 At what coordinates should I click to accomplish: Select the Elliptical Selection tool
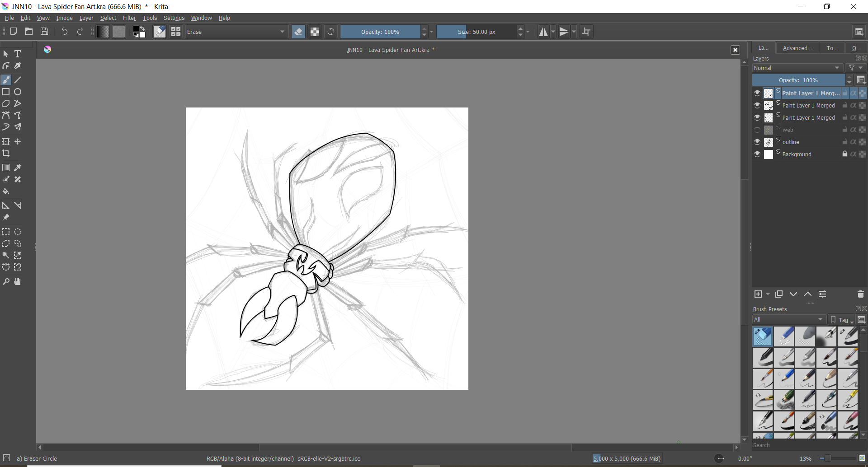[x=18, y=232]
